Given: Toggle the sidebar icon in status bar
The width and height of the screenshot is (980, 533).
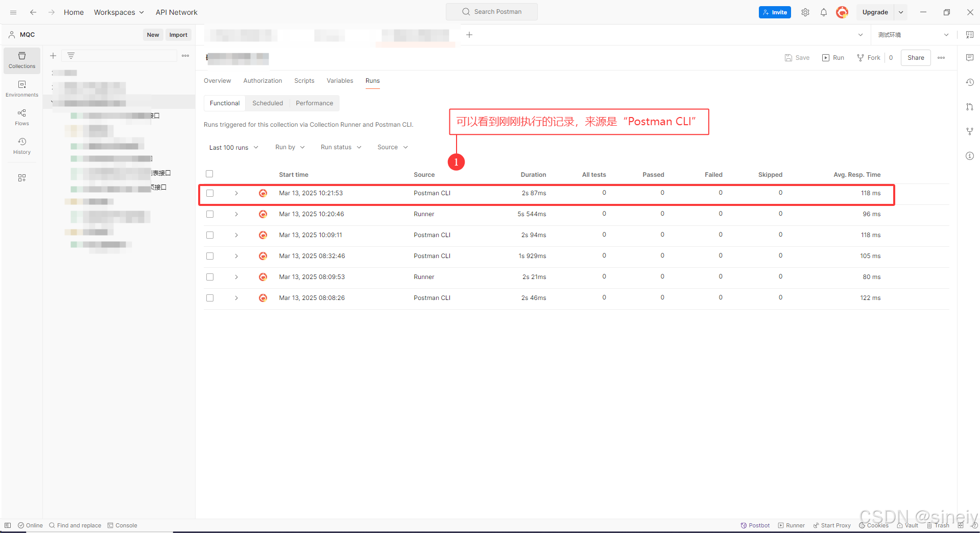Looking at the screenshot, I should click(x=8, y=525).
